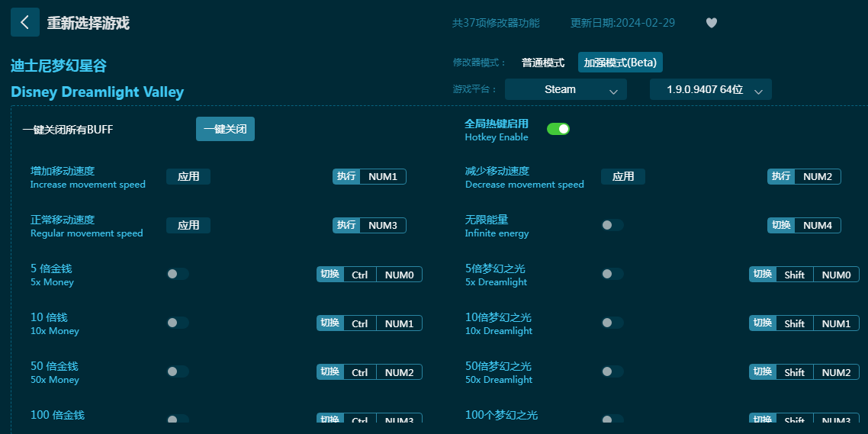The height and width of the screenshot is (434, 868).
Task: Click 执行 label for Decrease movement speed
Action: (781, 177)
